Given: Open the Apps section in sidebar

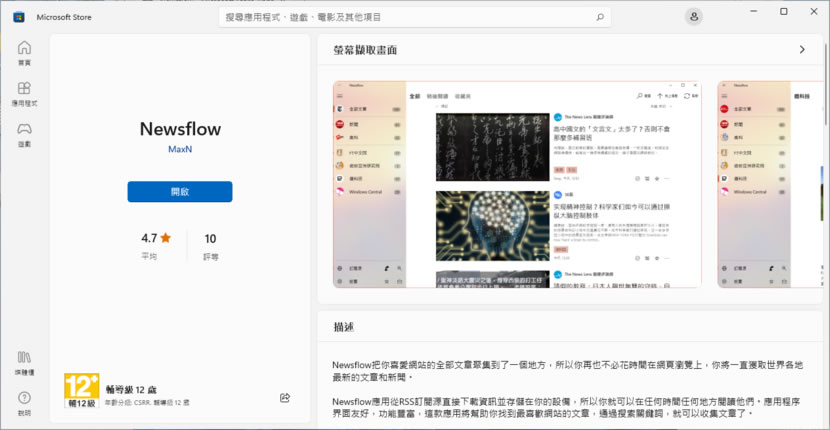Looking at the screenshot, I should (24, 94).
